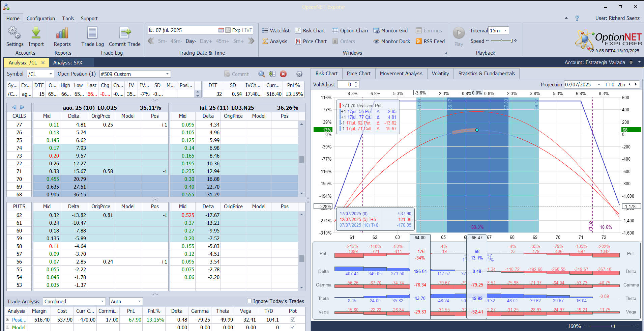The image size is (644, 331).
Task: Collapse the ribbon with the up arrow
Action: pos(566,18)
